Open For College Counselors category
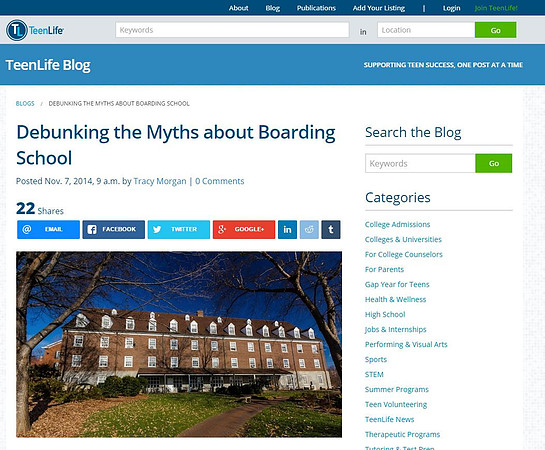The height and width of the screenshot is (450, 545). pos(404,254)
